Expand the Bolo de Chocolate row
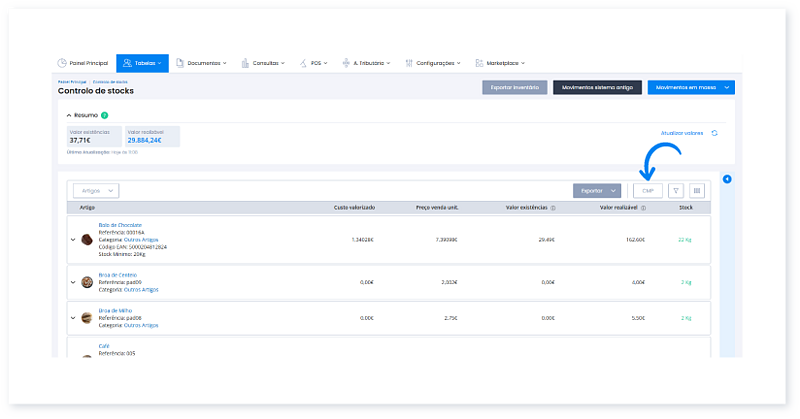The height and width of the screenshot is (419, 800). point(73,240)
